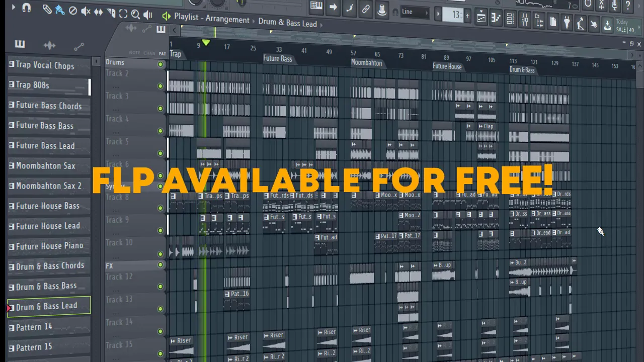This screenshot has width=644, height=362.
Task: Show audio clips in picker panel
Action: pyautogui.click(x=49, y=46)
